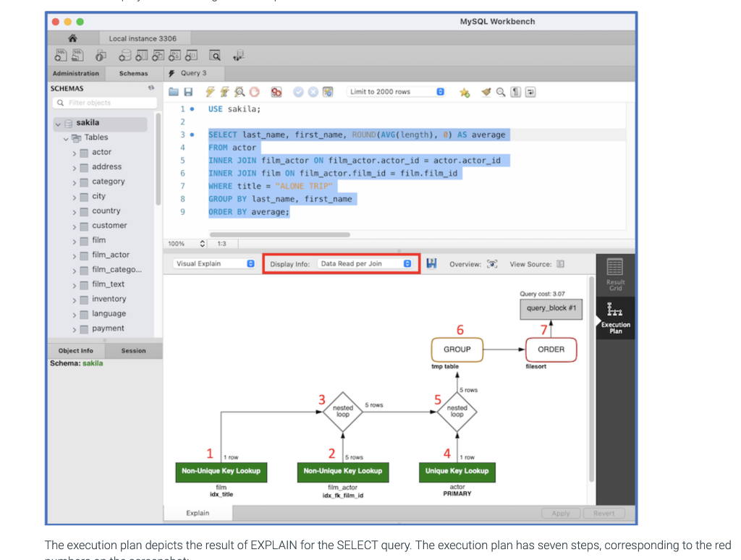This screenshot has height=560, width=741.
Task: Click the query_block #1 node
Action: [x=551, y=308]
